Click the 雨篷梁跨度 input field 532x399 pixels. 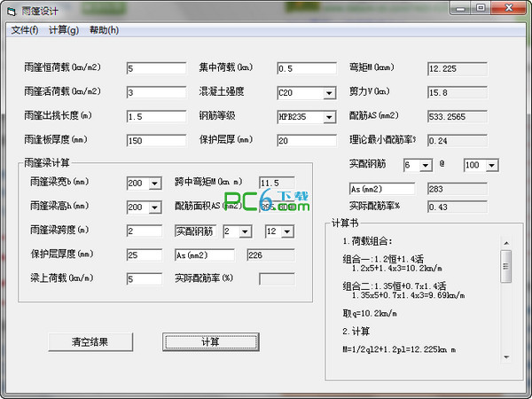coord(145,231)
